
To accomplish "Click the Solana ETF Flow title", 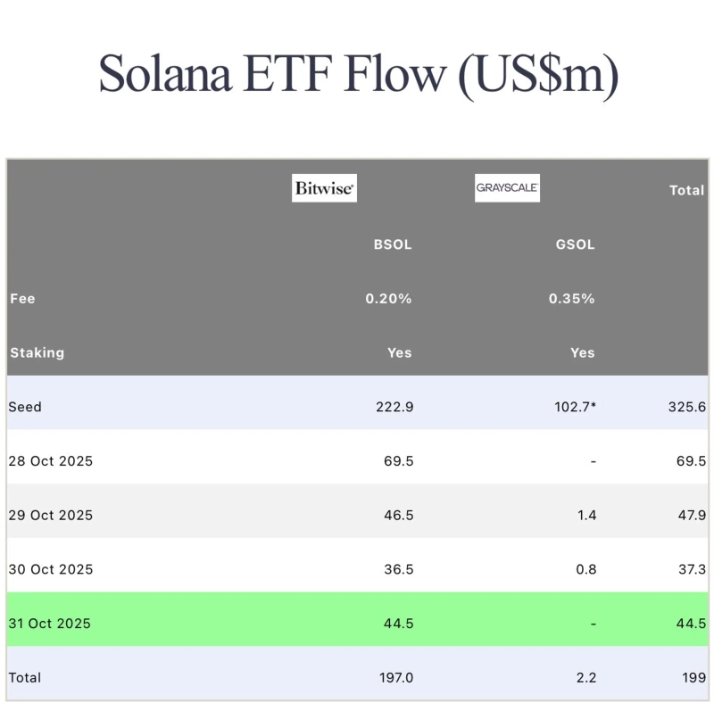I will (358, 73).
